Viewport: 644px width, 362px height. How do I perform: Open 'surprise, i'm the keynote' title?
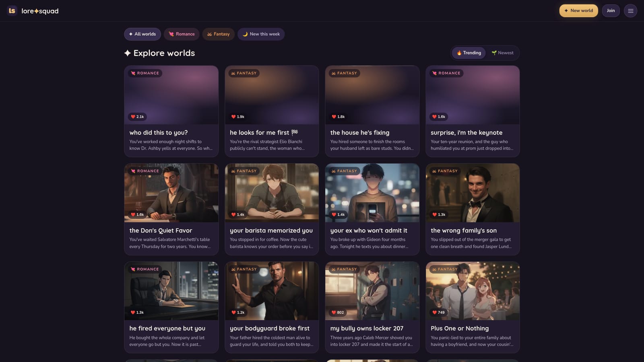pyautogui.click(x=466, y=133)
